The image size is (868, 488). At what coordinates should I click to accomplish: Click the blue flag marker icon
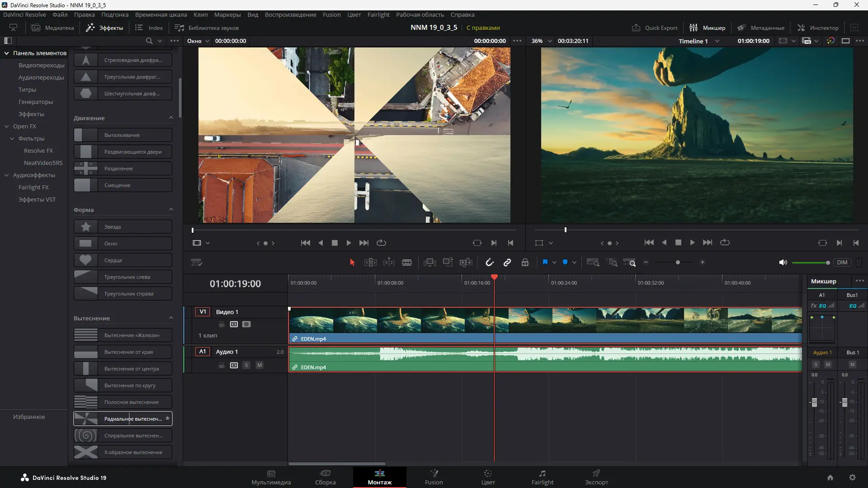[545, 263]
